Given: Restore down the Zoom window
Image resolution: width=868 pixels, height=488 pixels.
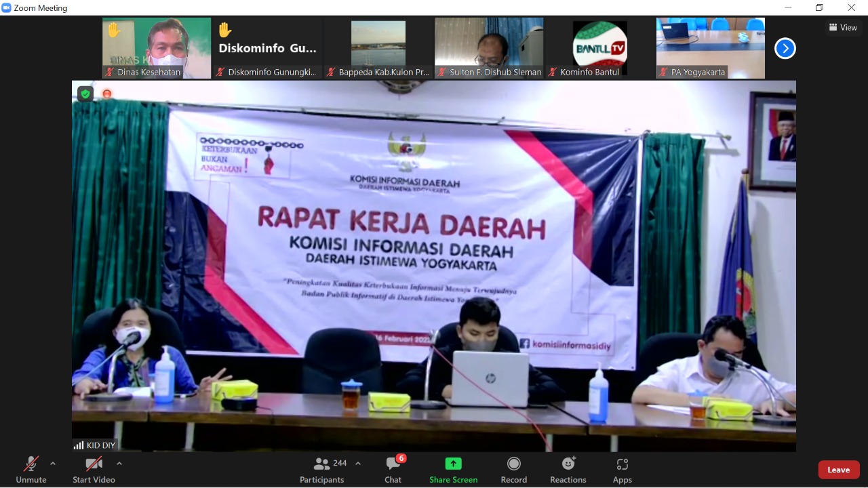Looking at the screenshot, I should pyautogui.click(x=819, y=7).
